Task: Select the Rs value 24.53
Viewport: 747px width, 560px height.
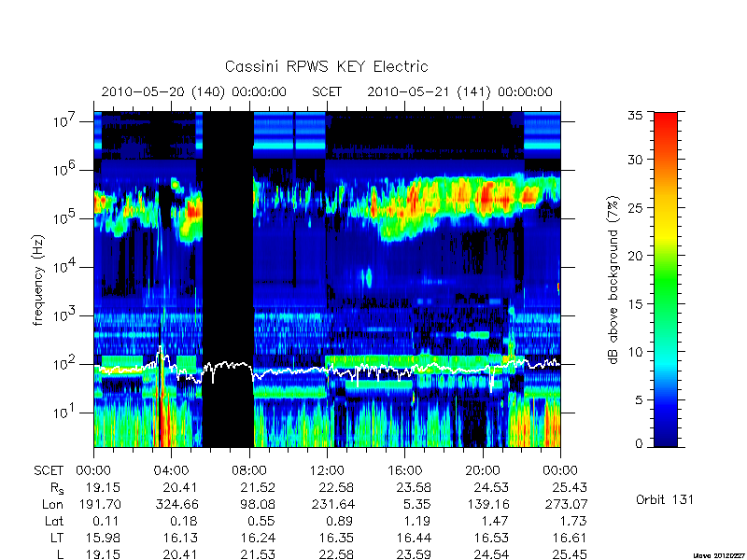Action: (x=491, y=487)
